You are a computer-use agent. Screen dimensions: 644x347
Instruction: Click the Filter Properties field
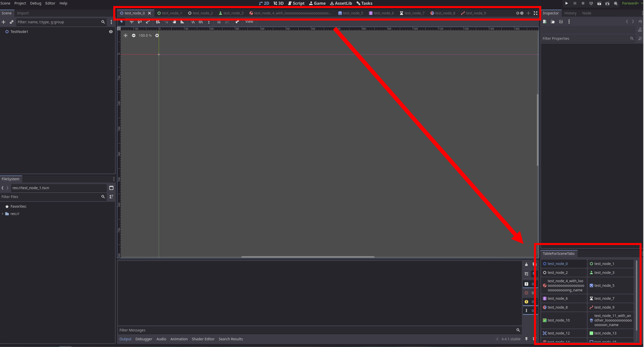pos(588,39)
